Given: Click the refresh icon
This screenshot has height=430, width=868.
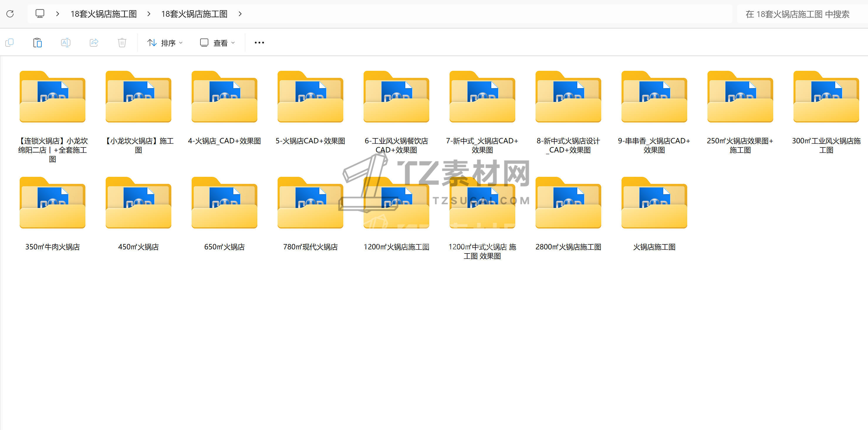Looking at the screenshot, I should point(10,14).
